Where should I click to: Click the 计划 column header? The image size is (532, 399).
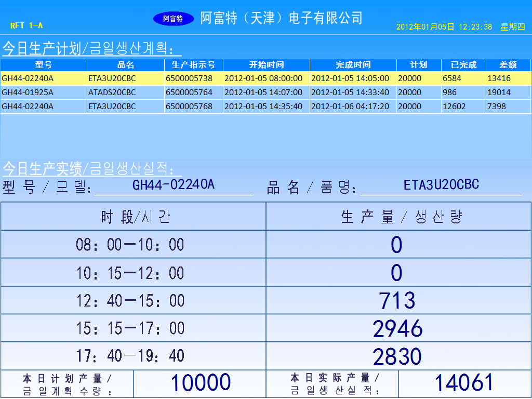coord(419,65)
